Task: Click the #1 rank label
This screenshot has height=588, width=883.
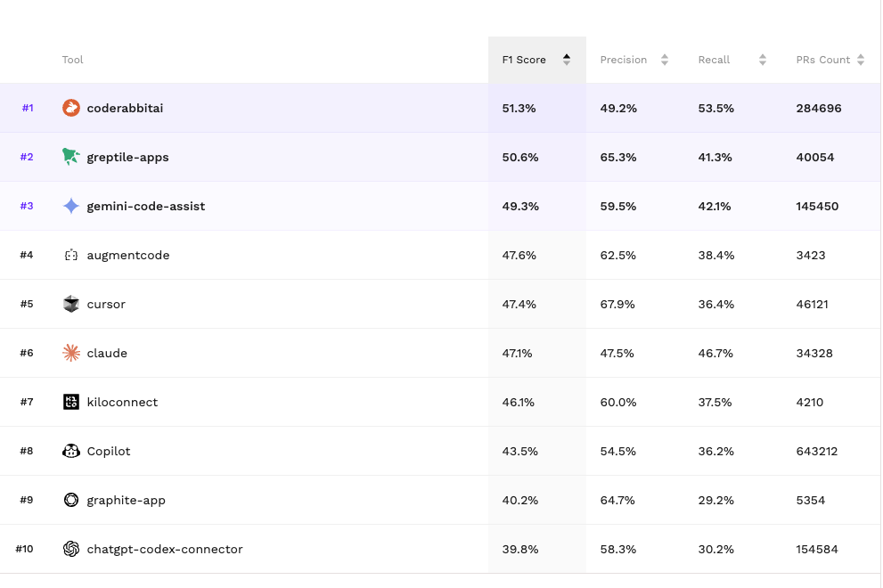Action: tap(28, 107)
